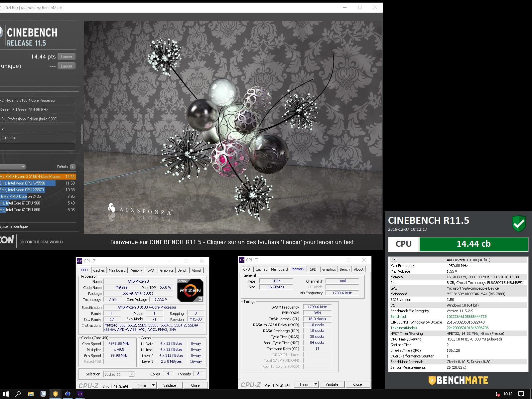Open Bench tab in CPU-Z CPU window

pyautogui.click(x=182, y=270)
